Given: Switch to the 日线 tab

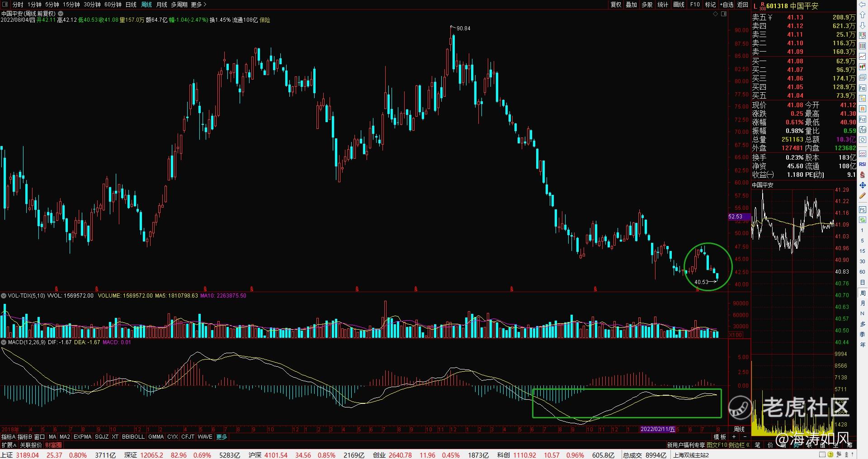Looking at the screenshot, I should coord(131,5).
